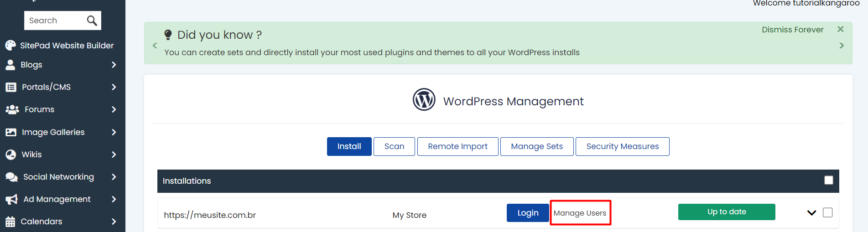Click the Ad Management label

(57, 199)
